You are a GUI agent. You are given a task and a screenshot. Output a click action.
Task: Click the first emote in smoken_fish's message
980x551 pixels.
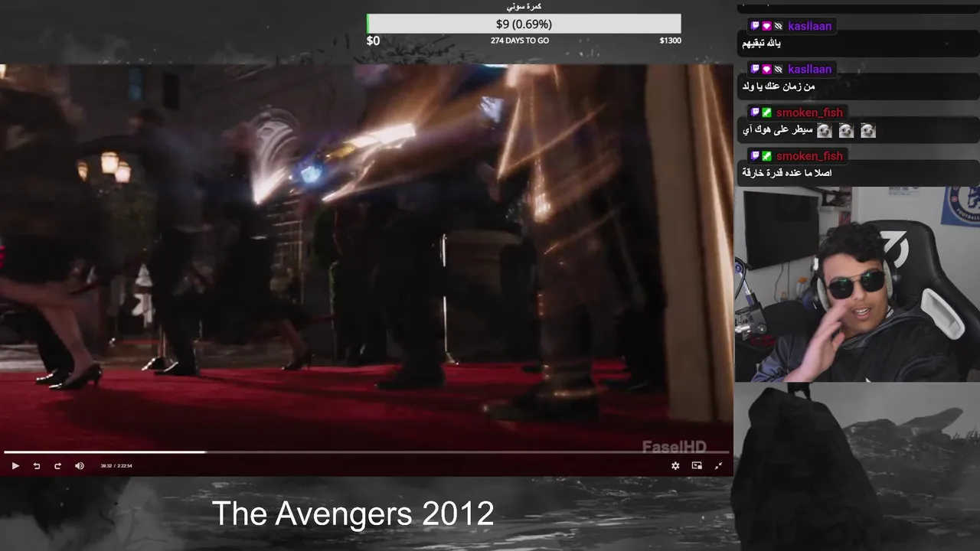[x=824, y=131]
